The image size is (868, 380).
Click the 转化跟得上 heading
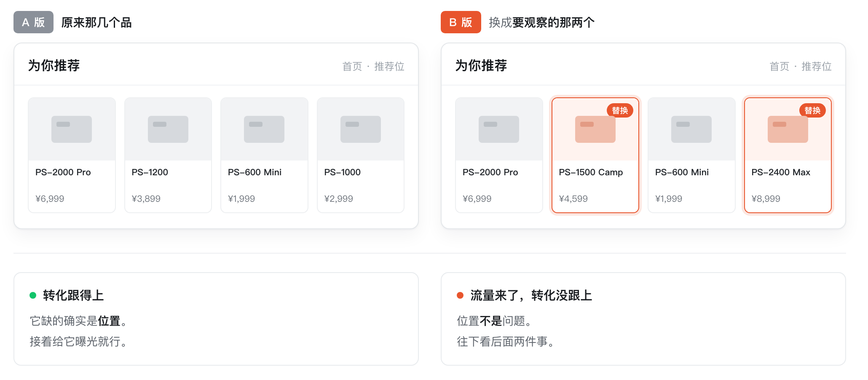[x=73, y=295]
